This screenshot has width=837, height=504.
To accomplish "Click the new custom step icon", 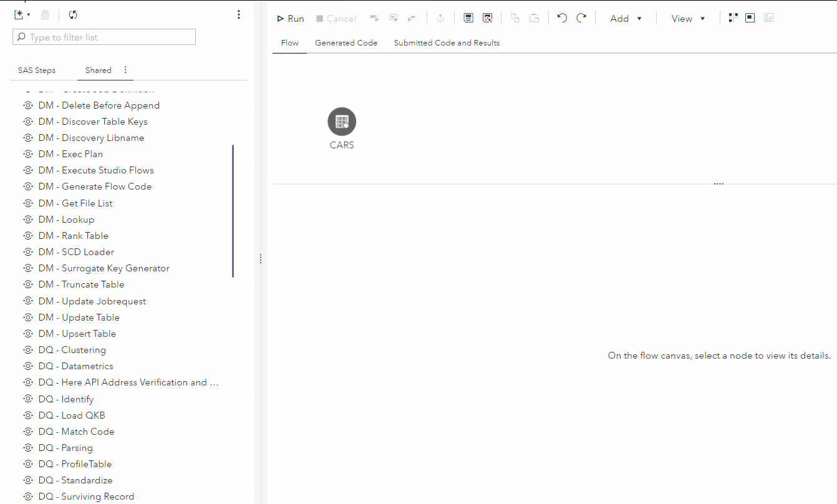I will [x=19, y=15].
